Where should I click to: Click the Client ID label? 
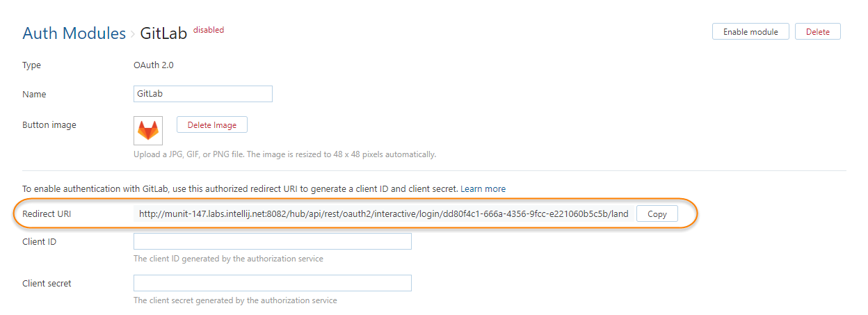pos(40,242)
